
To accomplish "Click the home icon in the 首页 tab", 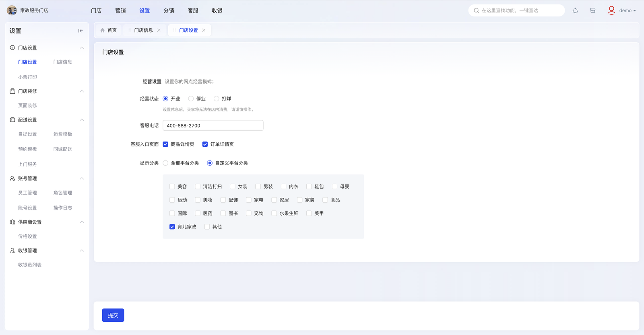I will click(x=103, y=30).
